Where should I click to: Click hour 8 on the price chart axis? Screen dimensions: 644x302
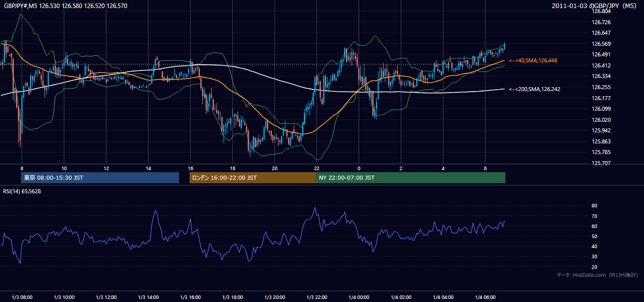[22, 168]
